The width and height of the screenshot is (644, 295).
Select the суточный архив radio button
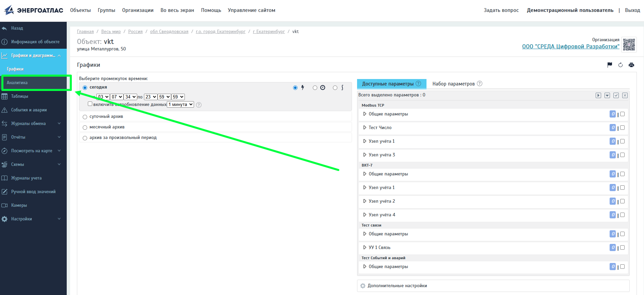85,117
